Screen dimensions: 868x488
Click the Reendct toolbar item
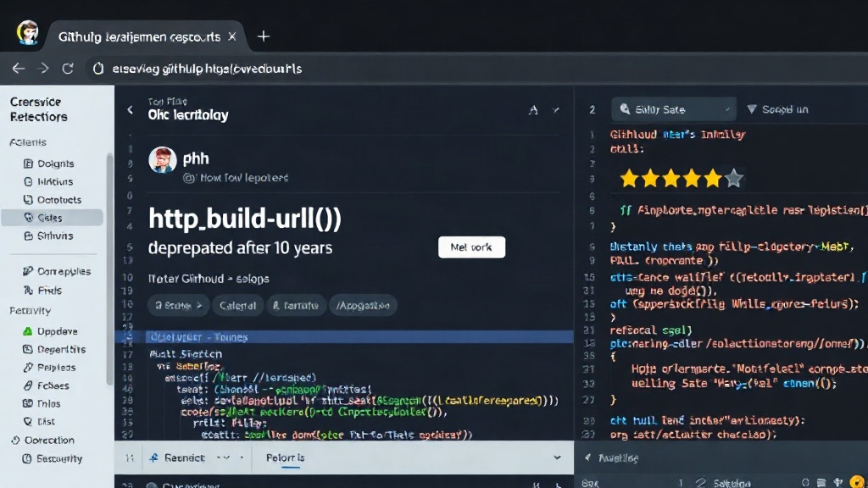pyautogui.click(x=177, y=457)
